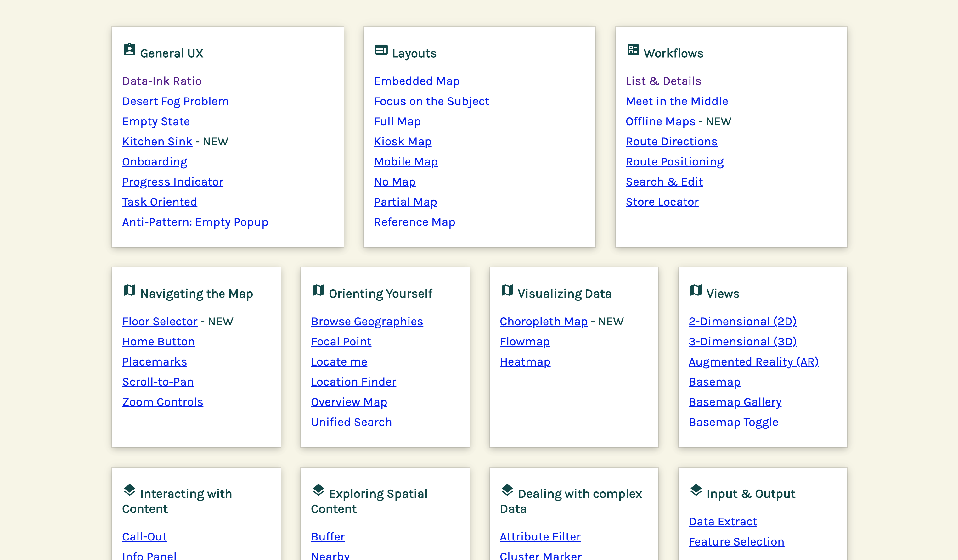
Task: Click the map icon beside Visualizing Data
Action: coord(507,291)
